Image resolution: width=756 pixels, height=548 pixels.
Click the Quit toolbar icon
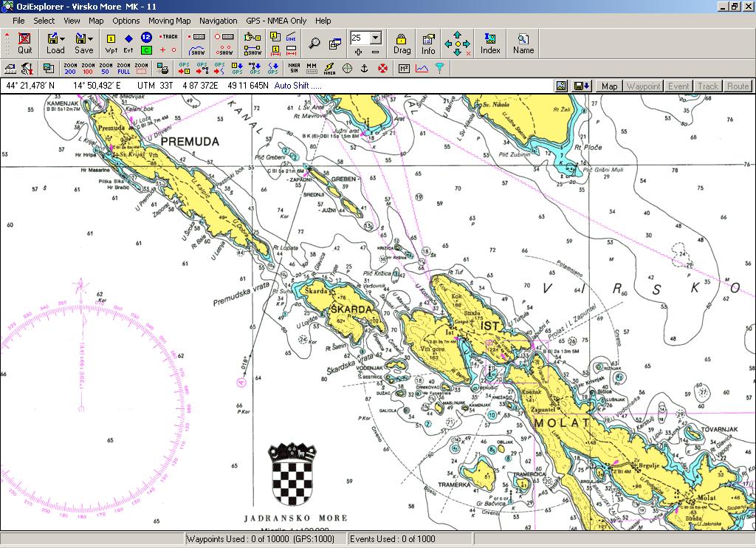(24, 43)
